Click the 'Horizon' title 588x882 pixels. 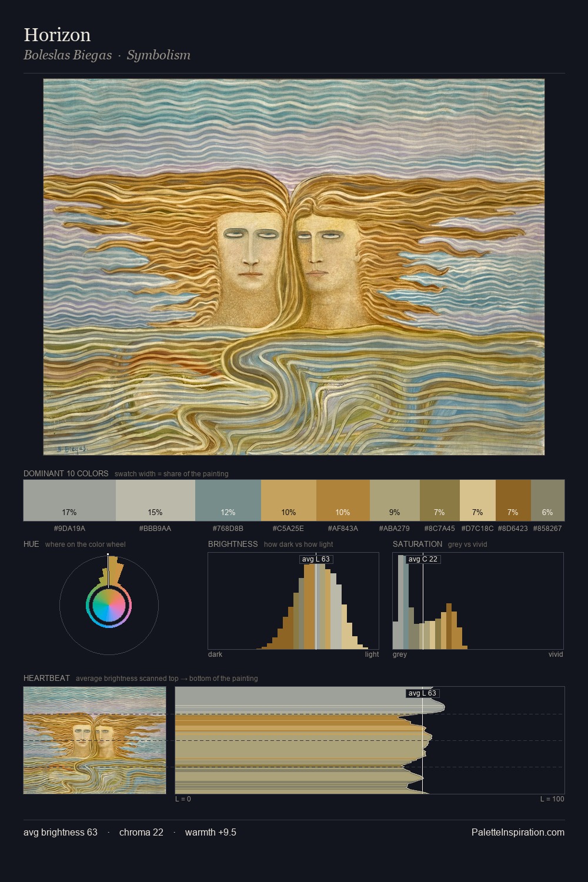57,35
